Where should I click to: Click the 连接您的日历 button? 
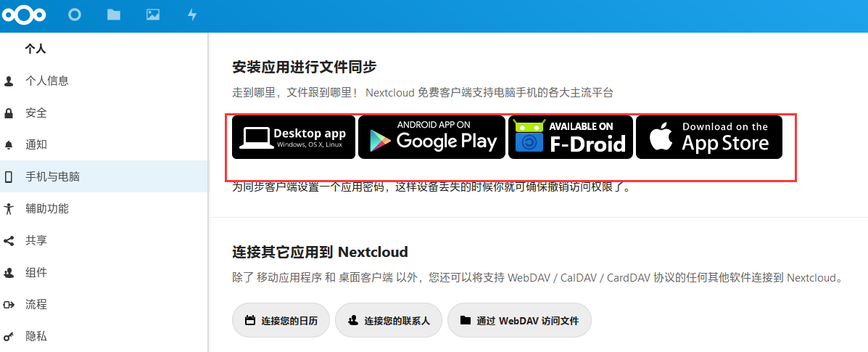click(281, 320)
